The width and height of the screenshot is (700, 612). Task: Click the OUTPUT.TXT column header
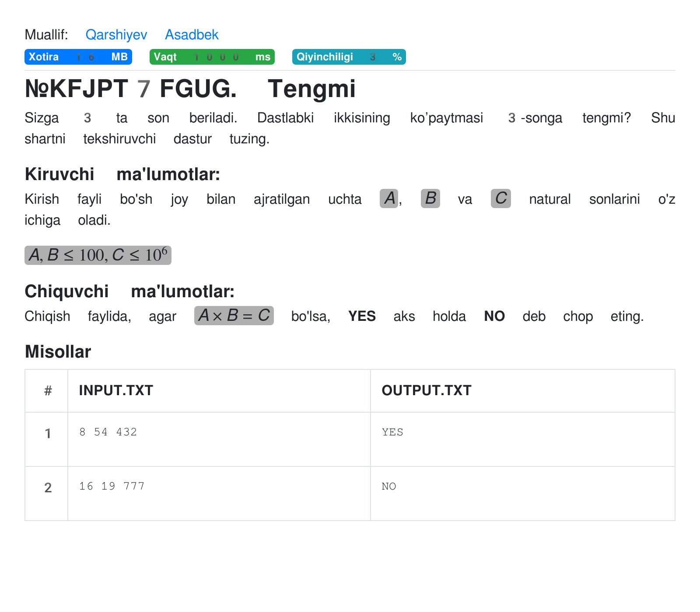(x=426, y=390)
